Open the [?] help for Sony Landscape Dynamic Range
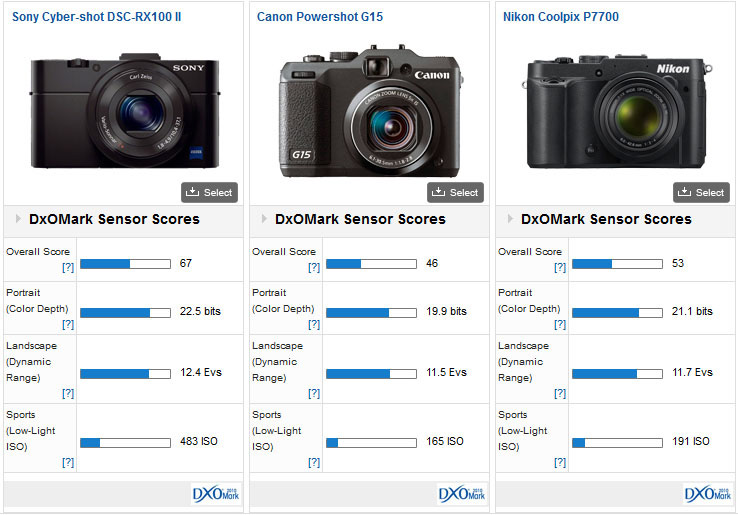738x515 pixels. [x=68, y=393]
